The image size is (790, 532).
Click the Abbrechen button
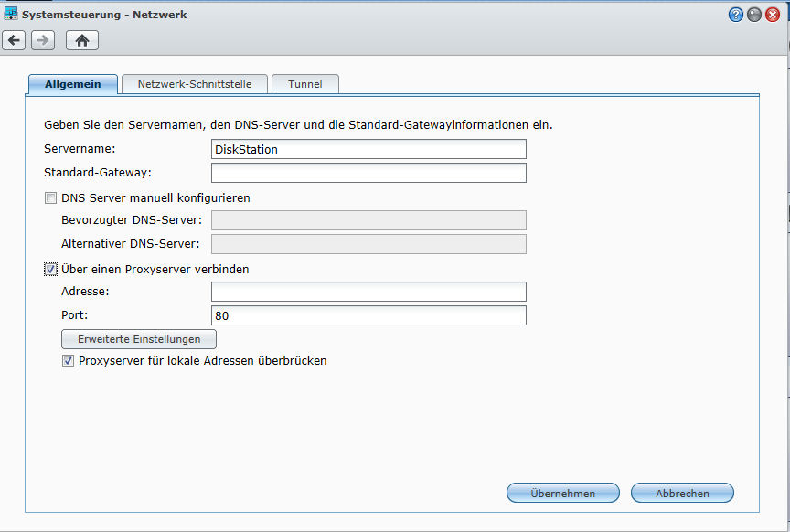[x=682, y=494]
